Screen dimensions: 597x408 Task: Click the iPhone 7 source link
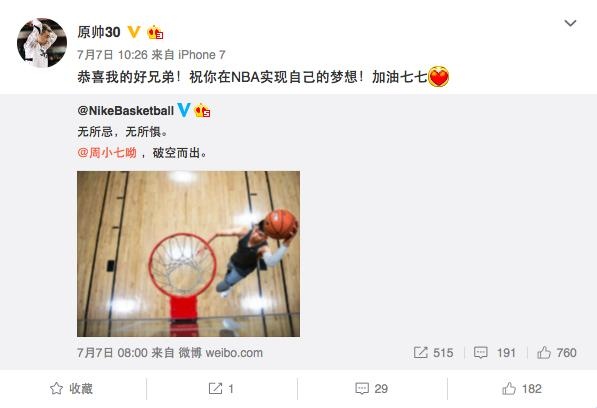click(202, 55)
